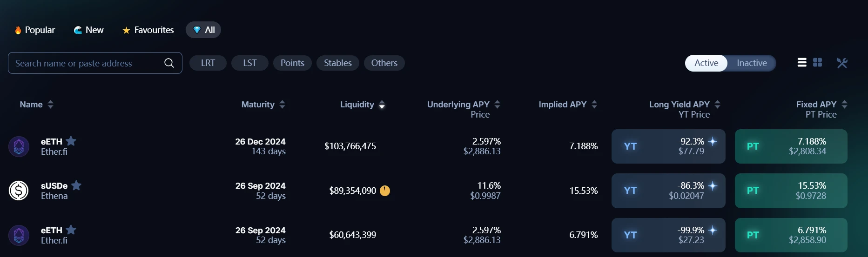Filter markets by Stables
Screen dimensions: 868x257
coord(338,63)
